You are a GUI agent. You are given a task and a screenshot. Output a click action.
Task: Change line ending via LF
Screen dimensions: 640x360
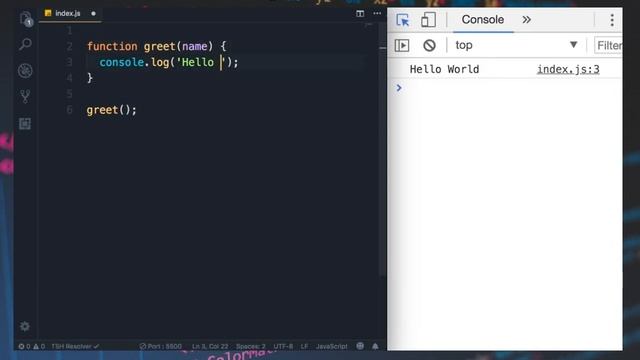304,347
